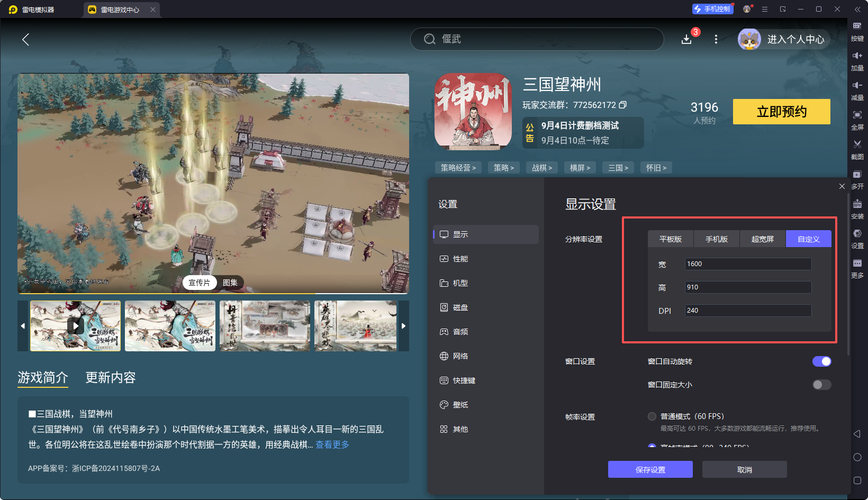Open the three-dot more options menu
This screenshot has width=868, height=500.
716,39
